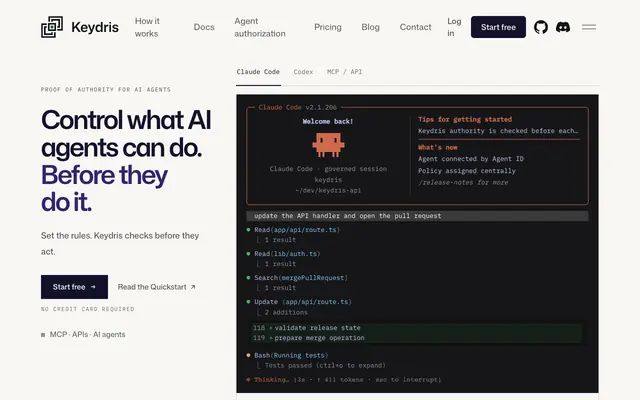Click 'Read(lib/auth.ts)' line
Screen dimensions: 640x400
click(x=287, y=254)
